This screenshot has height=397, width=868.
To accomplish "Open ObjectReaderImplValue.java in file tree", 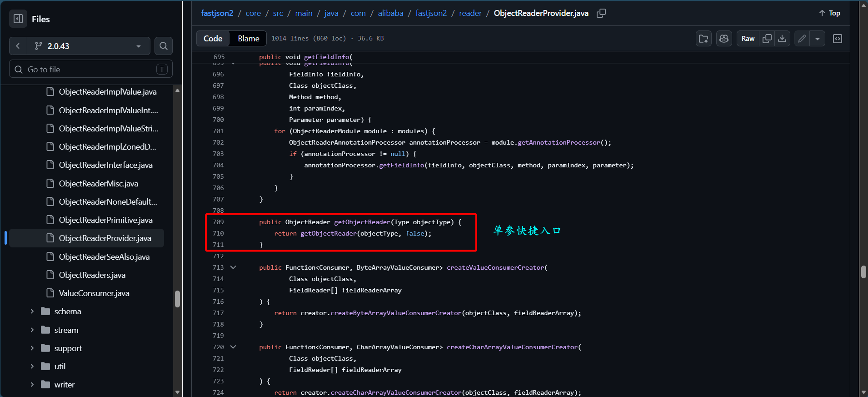I will [108, 92].
